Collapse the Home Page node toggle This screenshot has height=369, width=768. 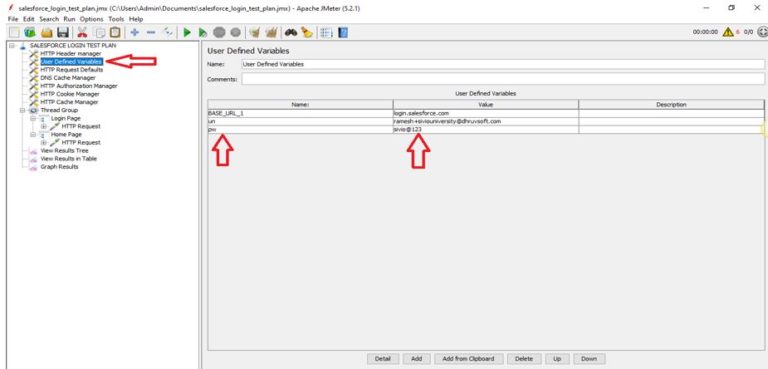coord(33,134)
